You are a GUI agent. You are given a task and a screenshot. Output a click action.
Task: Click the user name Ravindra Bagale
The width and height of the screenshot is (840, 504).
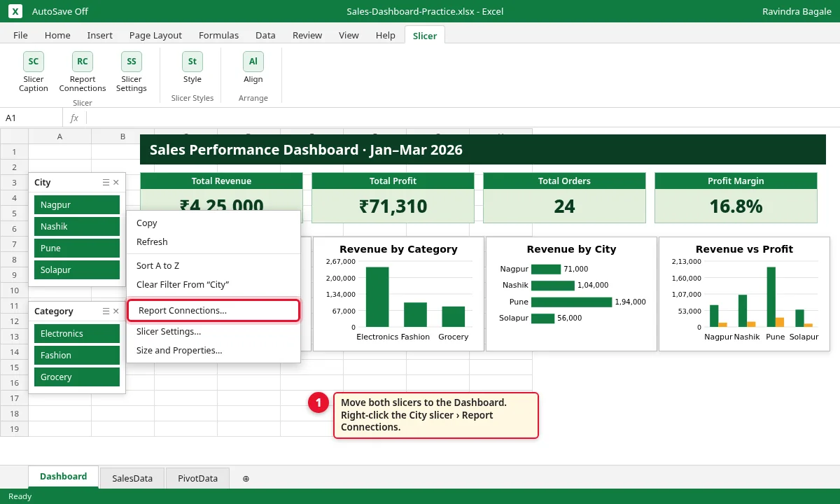pos(796,11)
